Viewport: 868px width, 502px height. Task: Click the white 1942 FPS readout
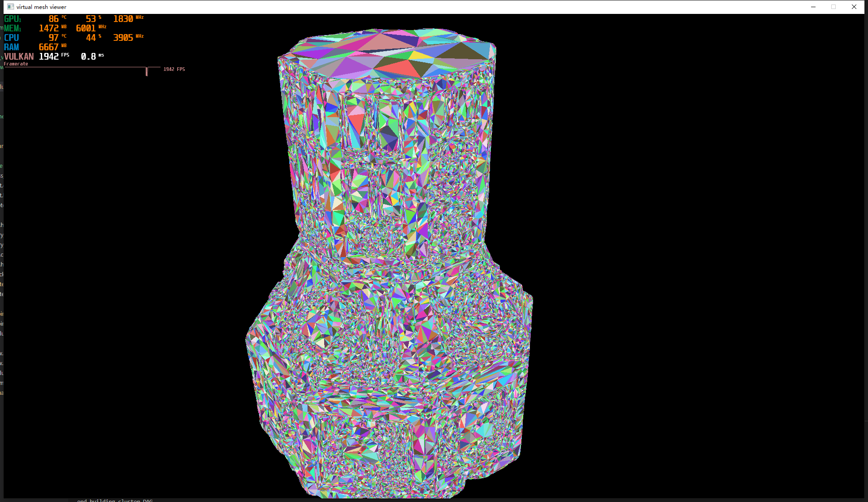[x=49, y=57]
